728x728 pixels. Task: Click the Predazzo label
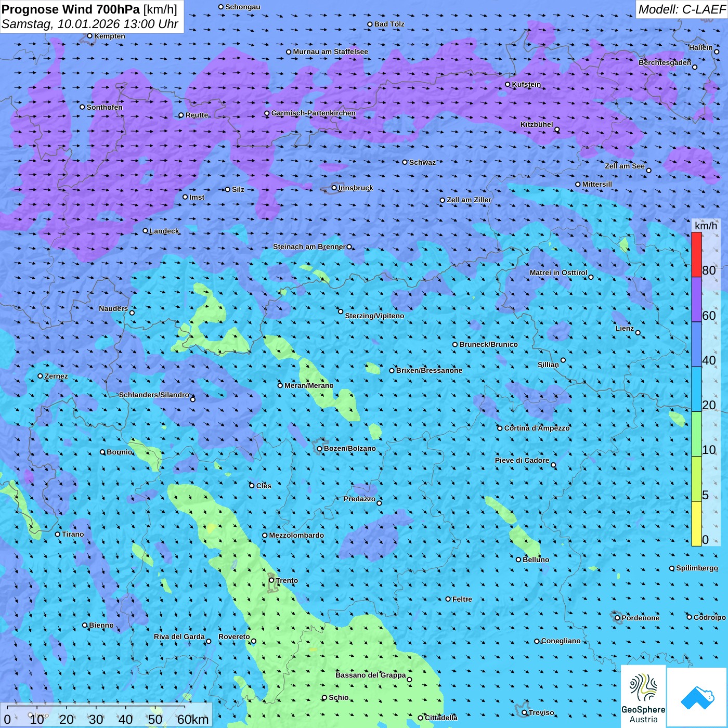(x=359, y=499)
